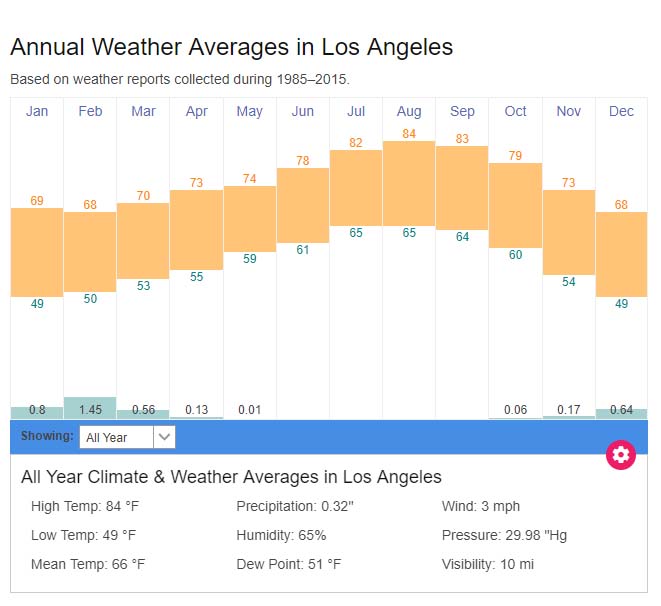Select Sep in the chart header
The image size is (661, 606).
tap(462, 111)
